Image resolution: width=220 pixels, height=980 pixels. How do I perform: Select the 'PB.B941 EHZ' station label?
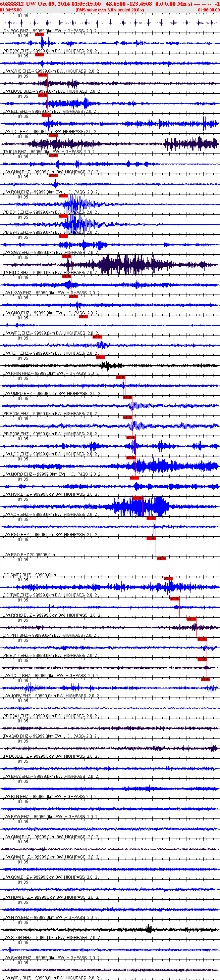[x=16, y=716]
